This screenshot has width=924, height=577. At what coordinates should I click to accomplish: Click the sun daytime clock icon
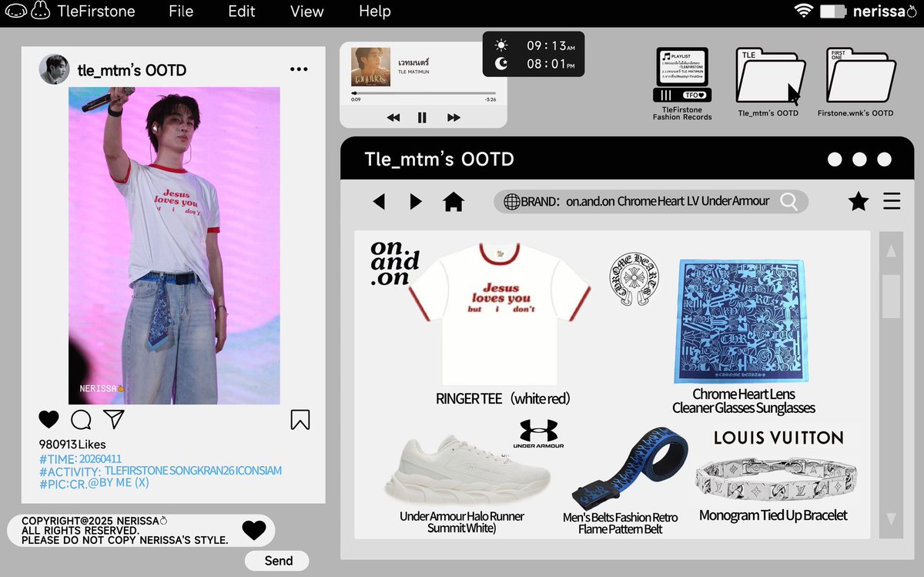pos(501,45)
